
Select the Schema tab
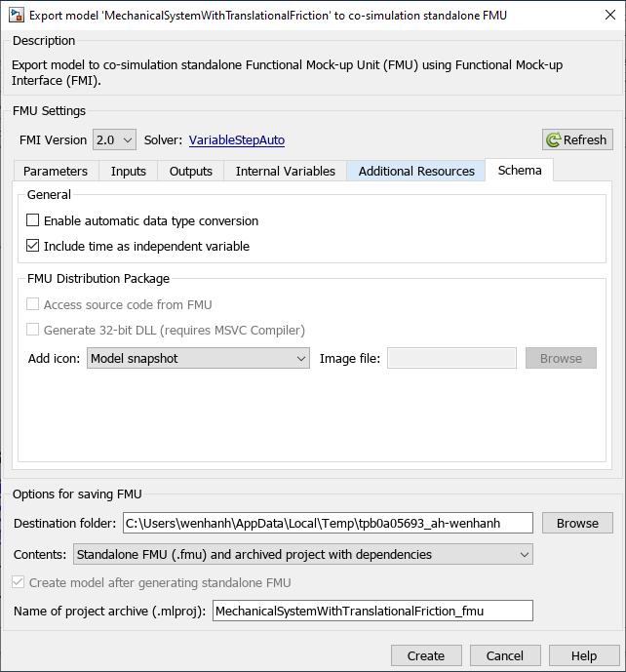tap(519, 170)
